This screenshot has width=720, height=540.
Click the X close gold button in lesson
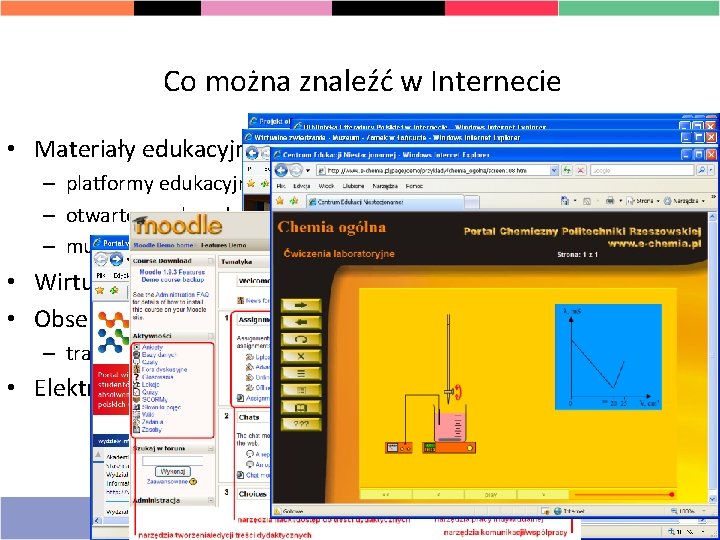point(301,356)
